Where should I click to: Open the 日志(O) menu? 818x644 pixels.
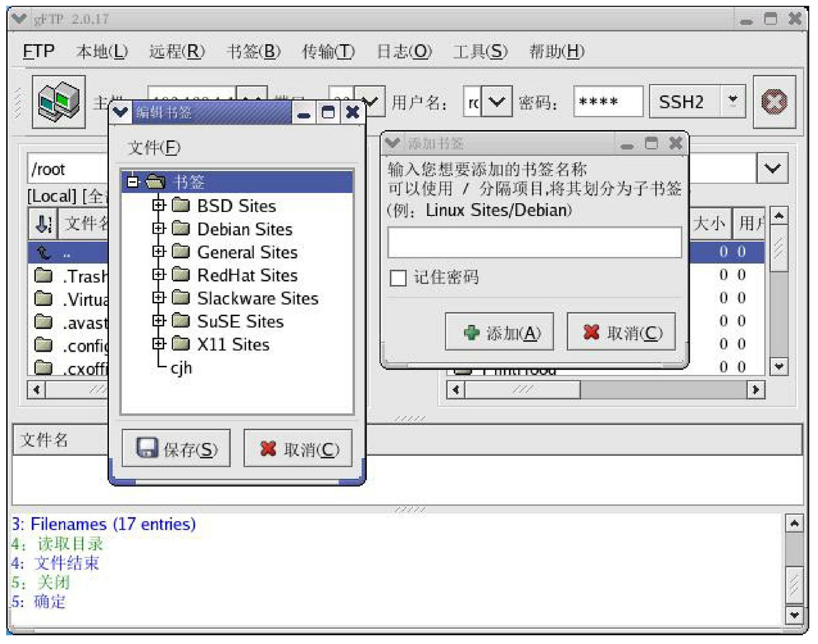pyautogui.click(x=404, y=51)
